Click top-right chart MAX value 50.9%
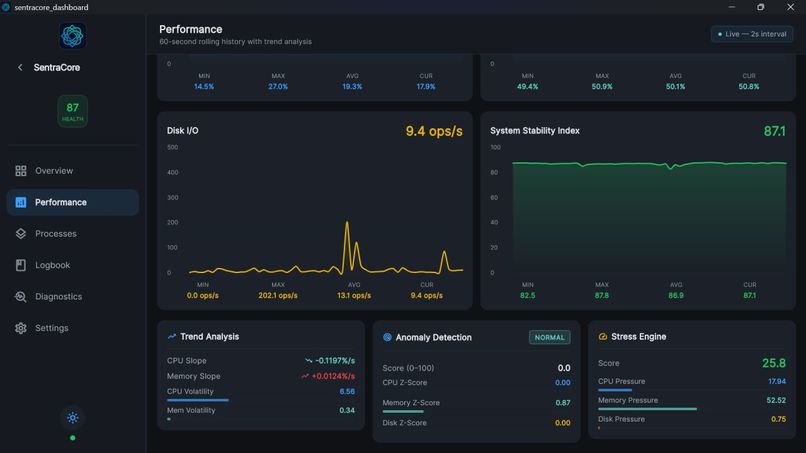 click(x=601, y=86)
